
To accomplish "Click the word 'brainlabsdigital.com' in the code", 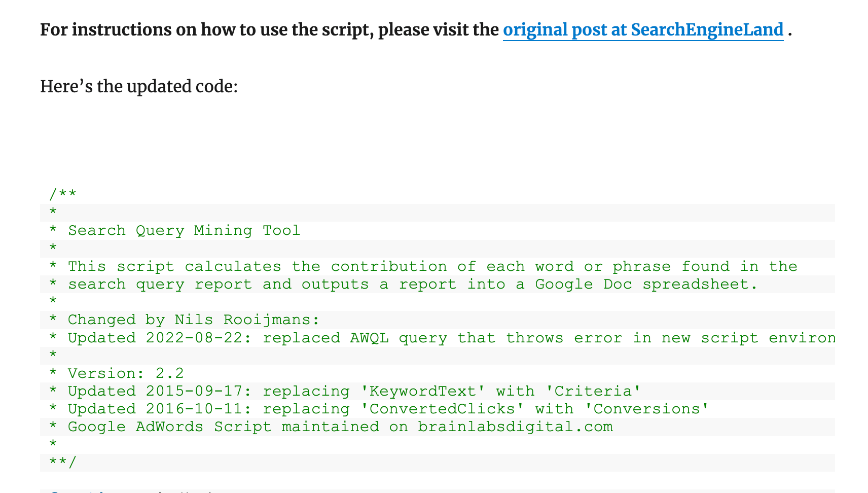I will pos(515,427).
